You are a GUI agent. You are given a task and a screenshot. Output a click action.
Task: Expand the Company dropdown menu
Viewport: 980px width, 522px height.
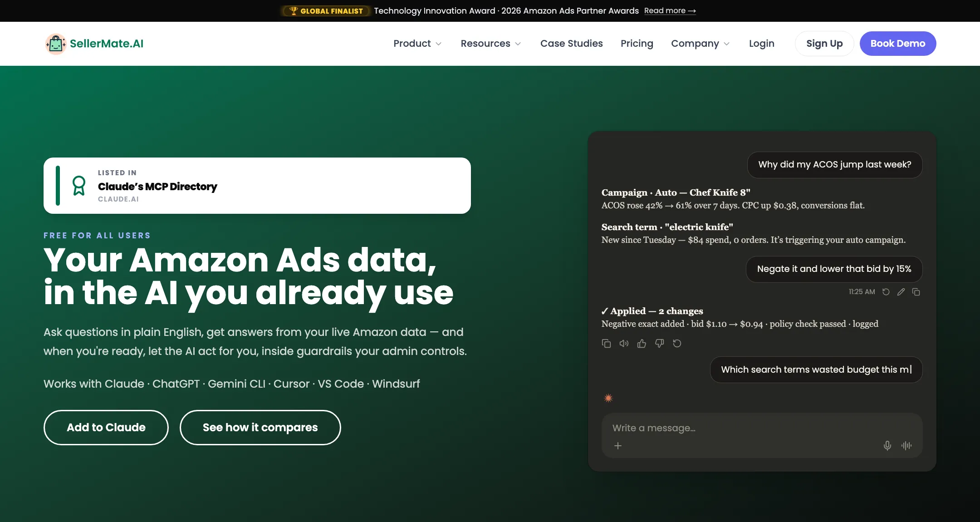pos(701,44)
